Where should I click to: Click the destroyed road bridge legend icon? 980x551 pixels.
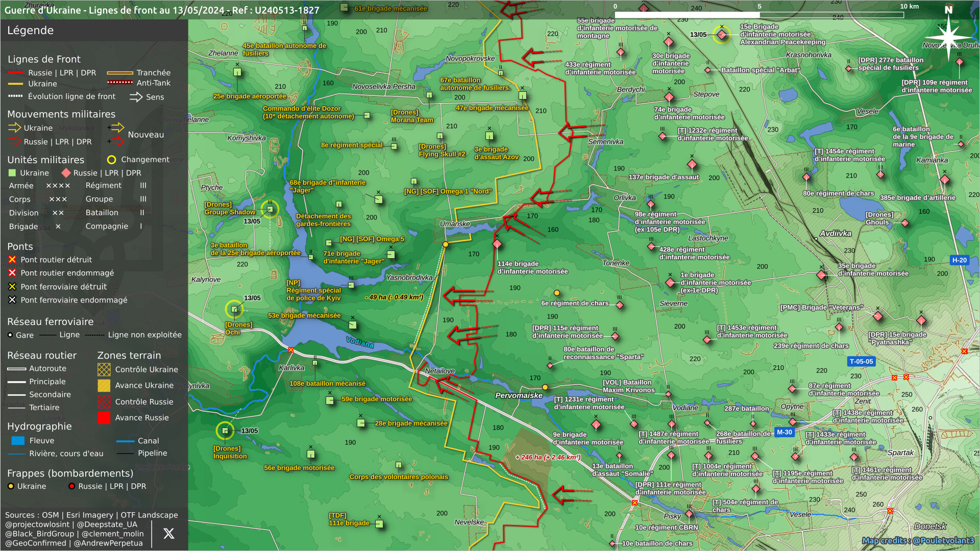click(x=12, y=260)
